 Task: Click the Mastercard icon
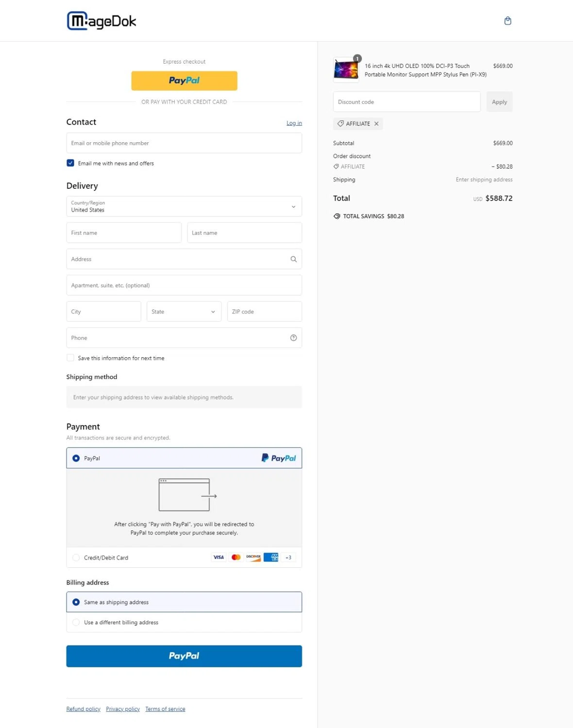click(x=236, y=557)
